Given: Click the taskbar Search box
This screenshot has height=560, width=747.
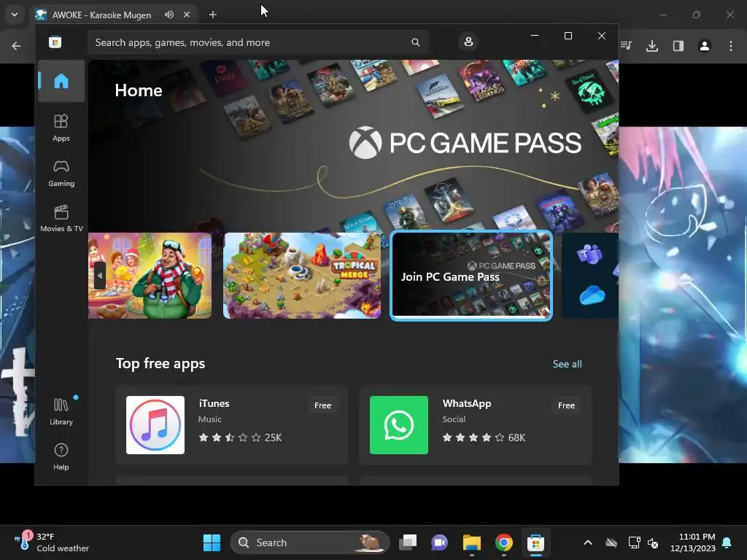Looking at the screenshot, I should click(x=309, y=542).
